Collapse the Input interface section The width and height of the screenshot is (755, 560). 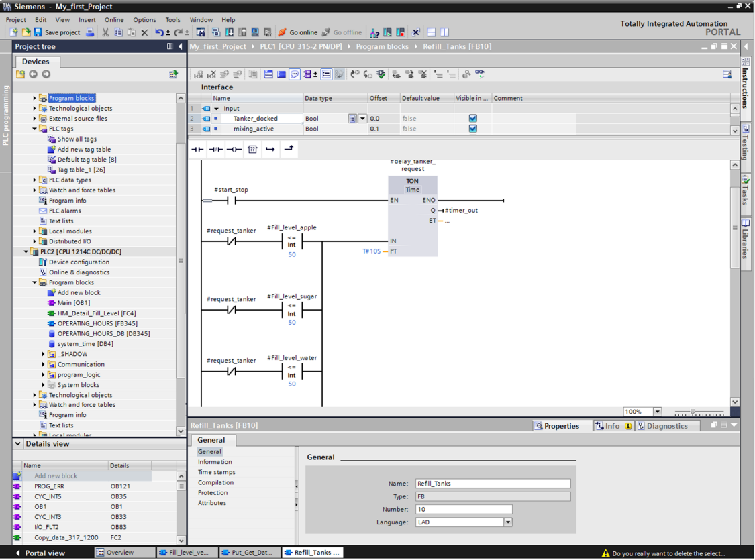216,109
